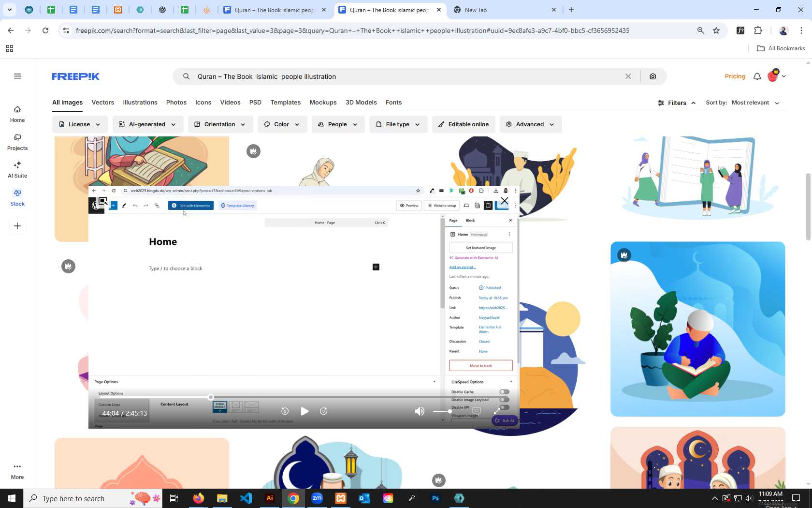
Task: Open Chrome extensions puzzle icon
Action: [x=758, y=30]
